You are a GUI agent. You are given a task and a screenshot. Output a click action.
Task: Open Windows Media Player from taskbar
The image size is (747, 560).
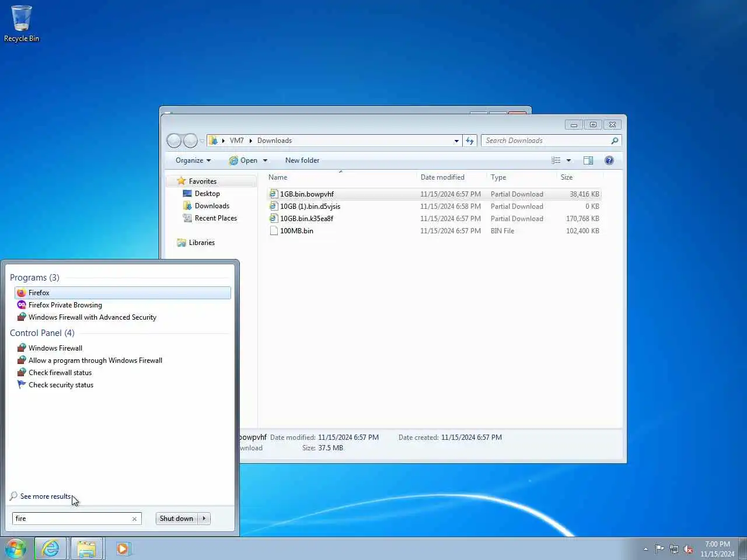click(x=123, y=549)
